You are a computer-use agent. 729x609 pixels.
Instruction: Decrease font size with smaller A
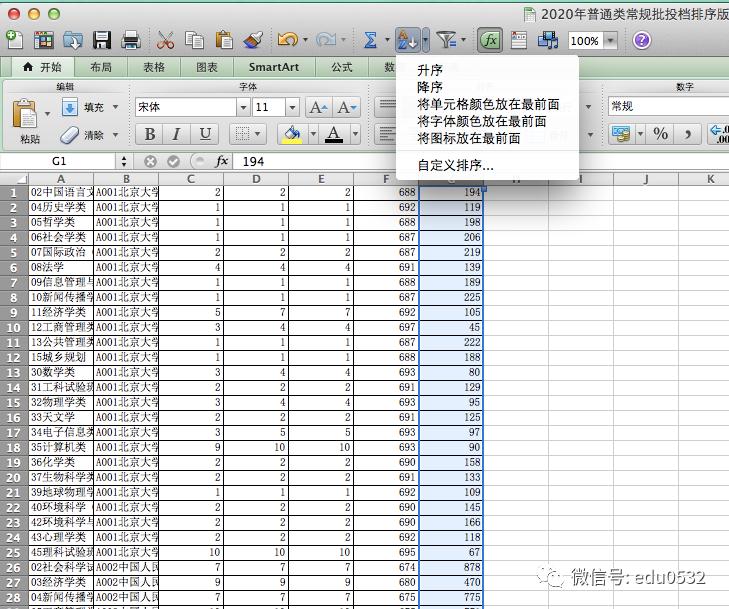tap(346, 108)
